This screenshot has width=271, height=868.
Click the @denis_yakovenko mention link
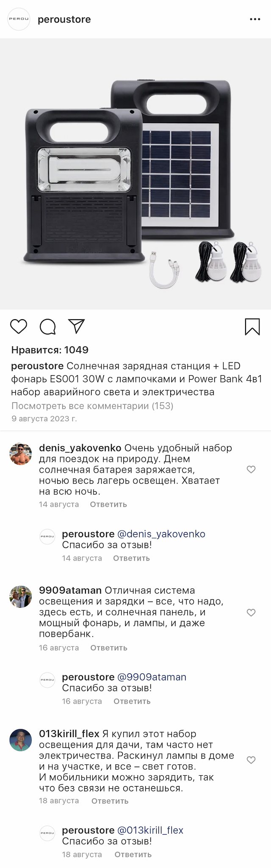(x=161, y=534)
